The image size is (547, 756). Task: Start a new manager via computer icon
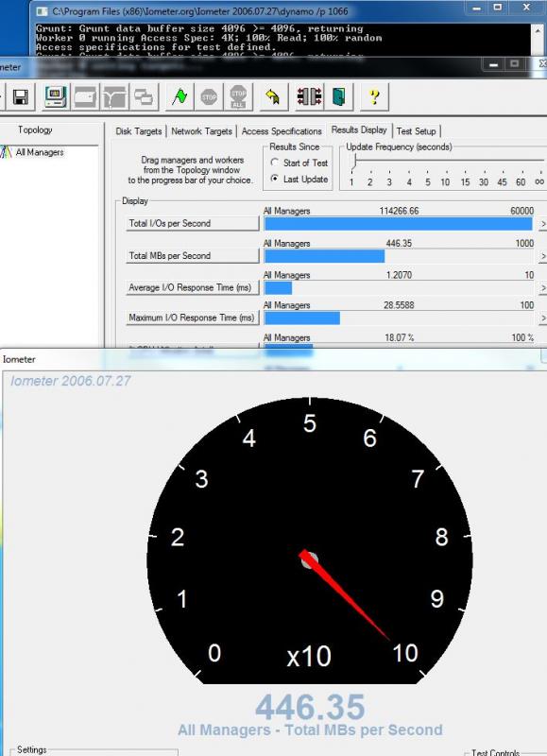56,97
